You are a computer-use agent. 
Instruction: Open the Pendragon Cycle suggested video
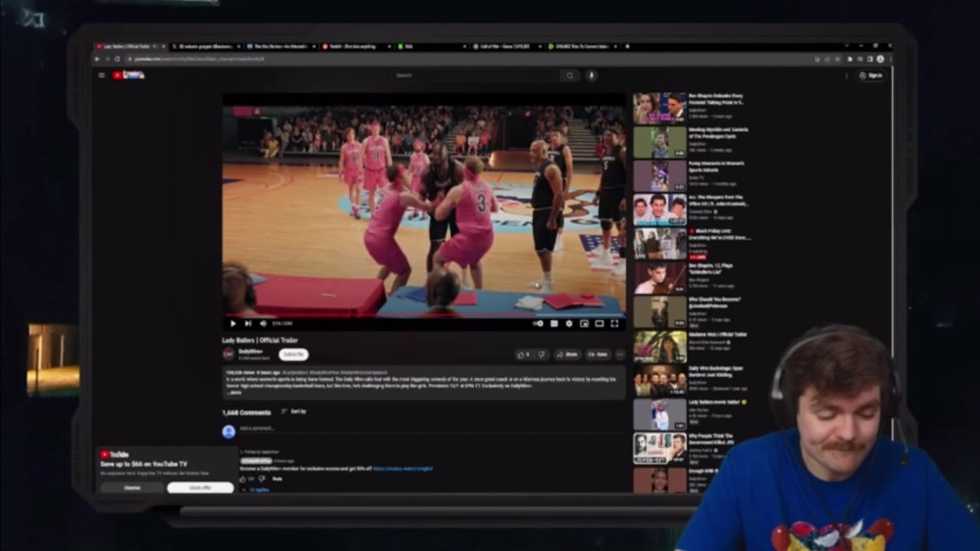tap(659, 142)
